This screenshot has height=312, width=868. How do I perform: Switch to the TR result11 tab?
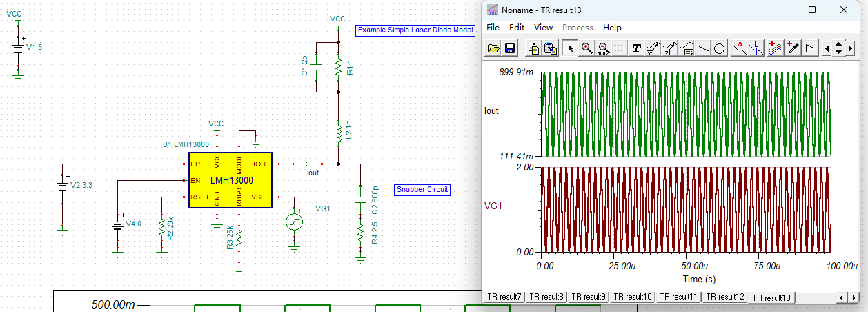[x=679, y=297]
